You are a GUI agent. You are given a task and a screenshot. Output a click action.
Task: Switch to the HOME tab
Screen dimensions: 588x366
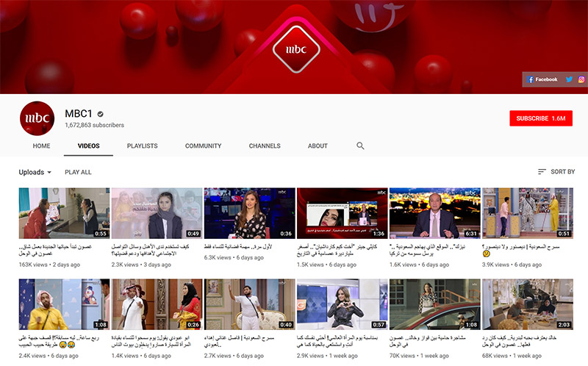(x=41, y=146)
